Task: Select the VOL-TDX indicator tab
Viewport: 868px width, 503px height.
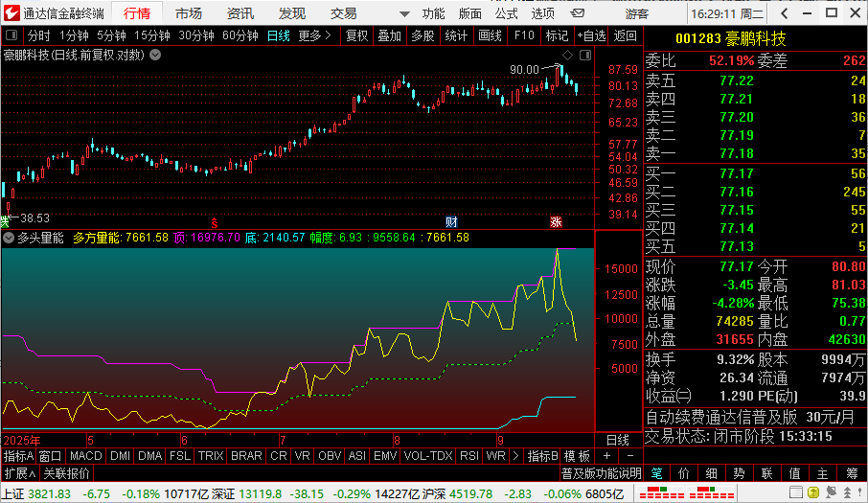Action: pyautogui.click(x=428, y=456)
